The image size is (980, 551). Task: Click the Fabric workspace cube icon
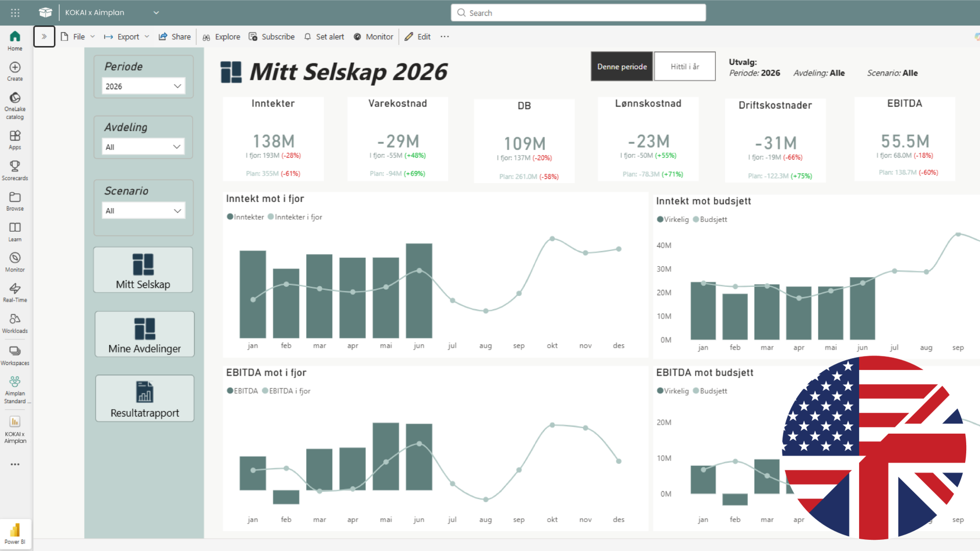[x=45, y=13]
